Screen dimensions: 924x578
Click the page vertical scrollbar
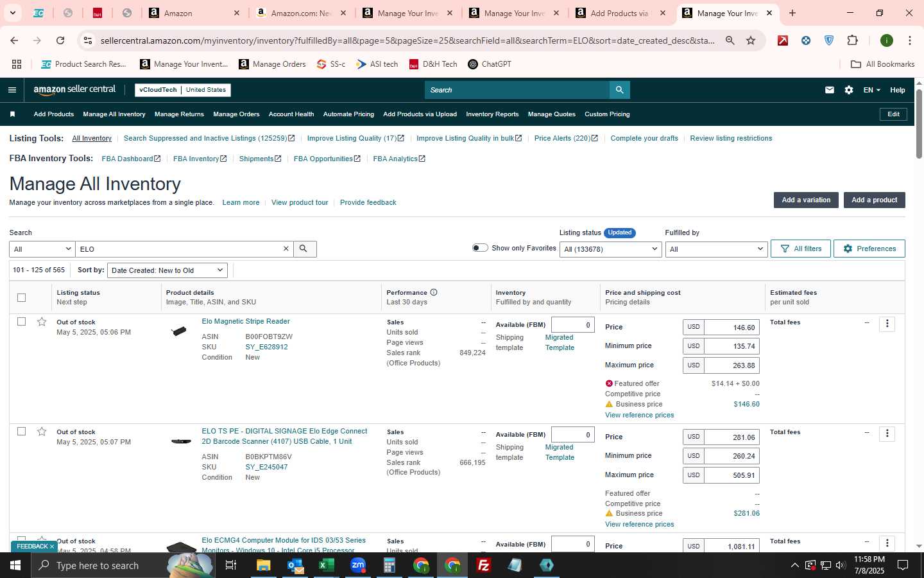[x=919, y=123]
